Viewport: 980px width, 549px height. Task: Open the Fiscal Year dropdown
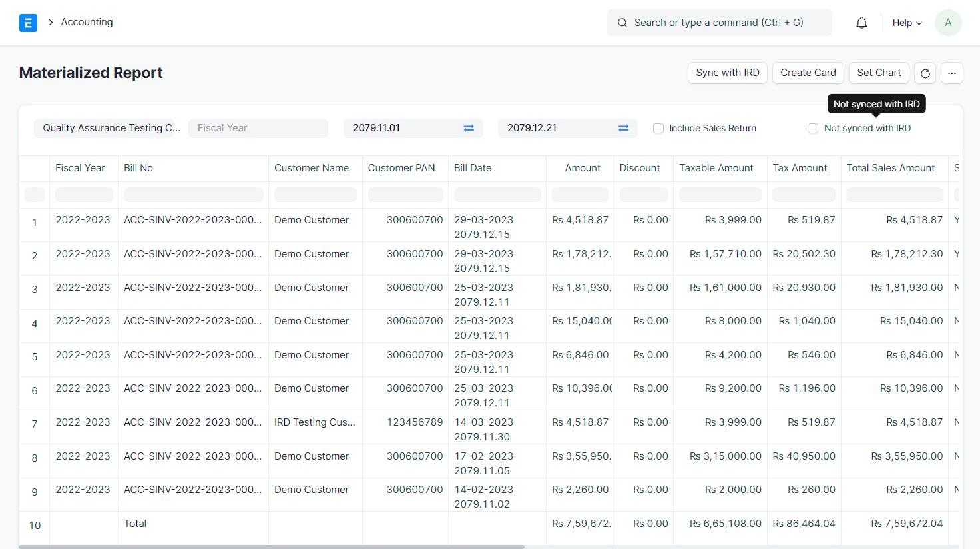click(x=258, y=128)
